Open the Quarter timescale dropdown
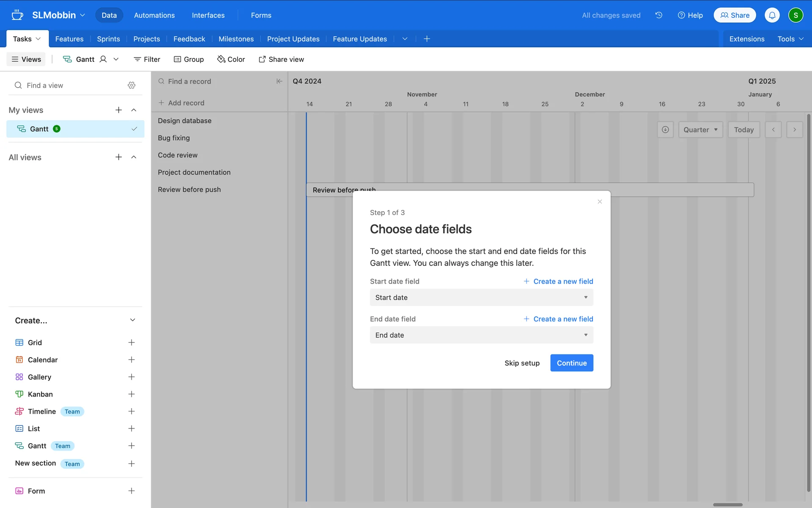 point(700,130)
